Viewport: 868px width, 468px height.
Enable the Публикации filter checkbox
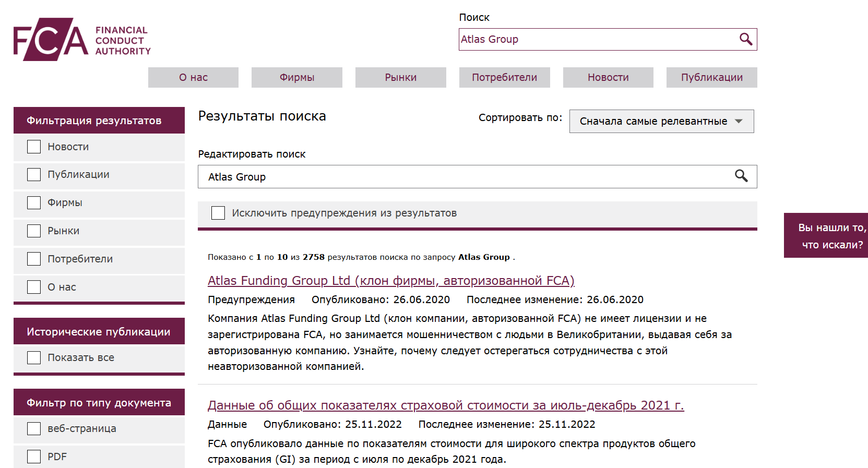click(34, 174)
